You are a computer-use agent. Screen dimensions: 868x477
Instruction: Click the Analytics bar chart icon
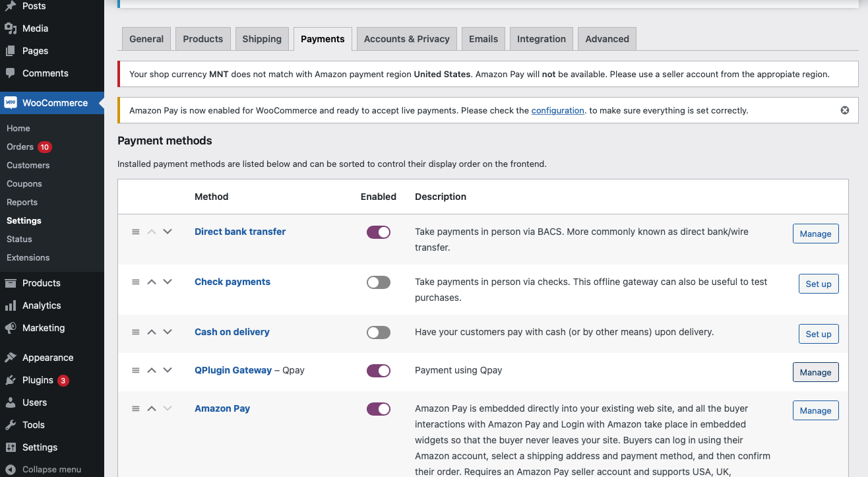(x=11, y=305)
